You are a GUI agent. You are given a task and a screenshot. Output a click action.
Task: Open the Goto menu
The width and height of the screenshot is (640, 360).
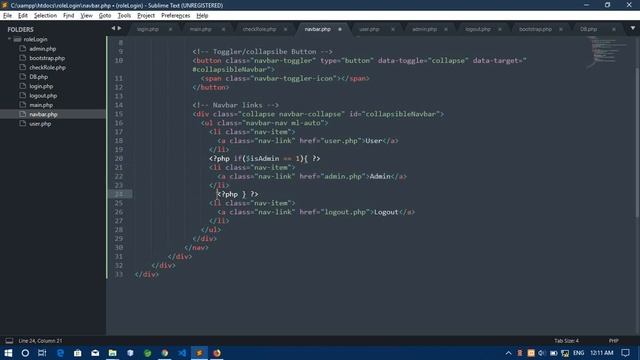[x=105, y=16]
